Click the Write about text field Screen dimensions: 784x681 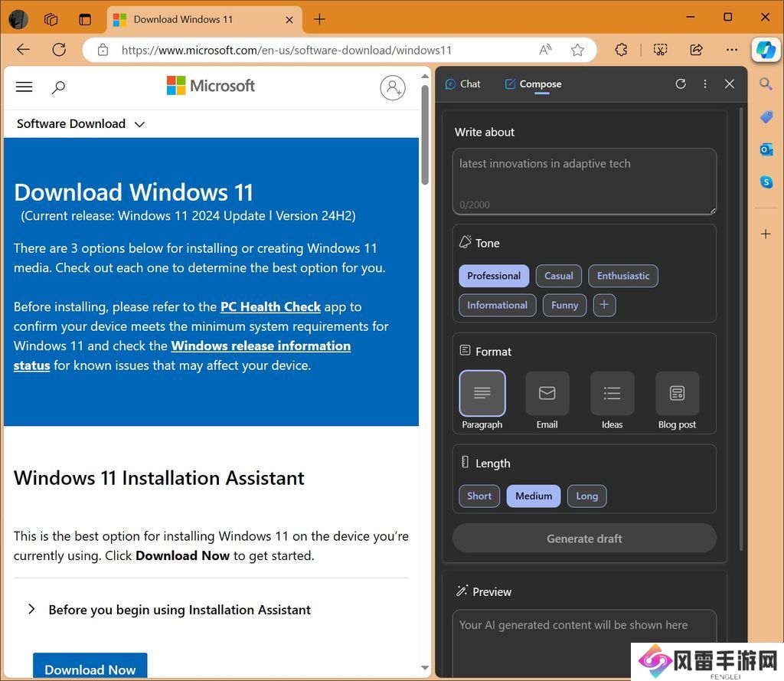[583, 180]
